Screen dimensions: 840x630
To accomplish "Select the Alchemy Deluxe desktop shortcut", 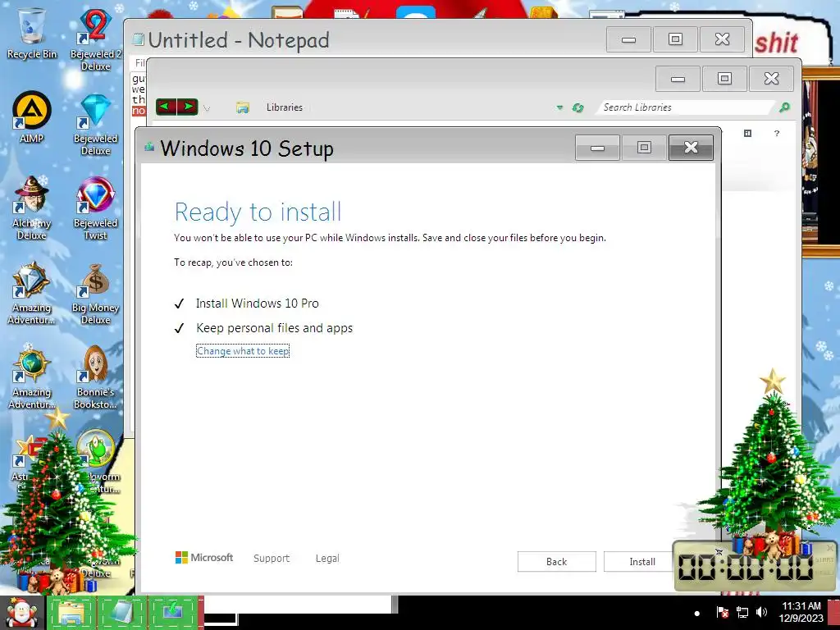I will coord(32,208).
